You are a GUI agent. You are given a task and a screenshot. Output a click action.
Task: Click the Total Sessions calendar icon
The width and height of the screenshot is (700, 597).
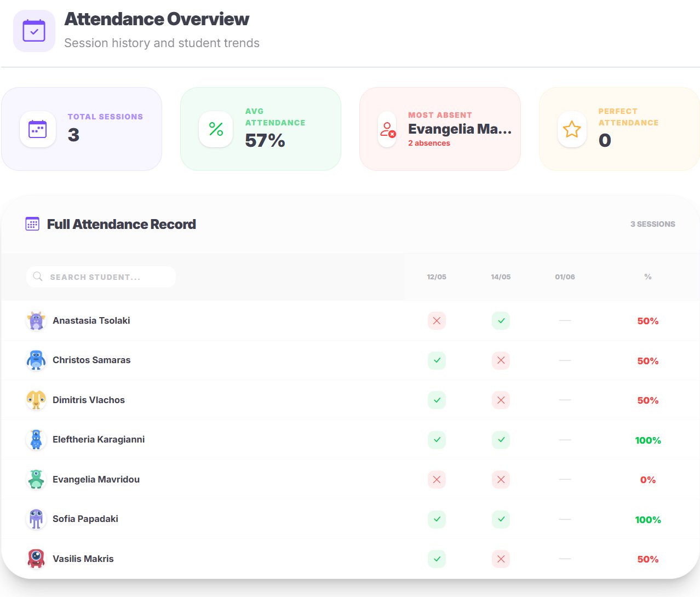pos(38,129)
